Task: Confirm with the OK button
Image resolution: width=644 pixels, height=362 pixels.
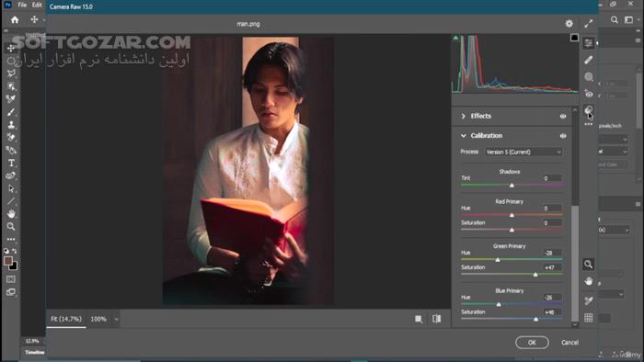Action: (x=532, y=343)
